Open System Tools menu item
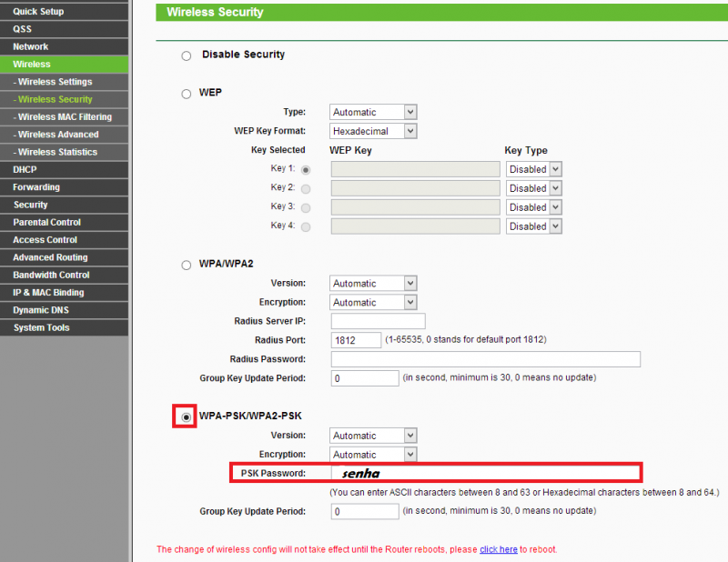The width and height of the screenshot is (728, 562). (41, 328)
